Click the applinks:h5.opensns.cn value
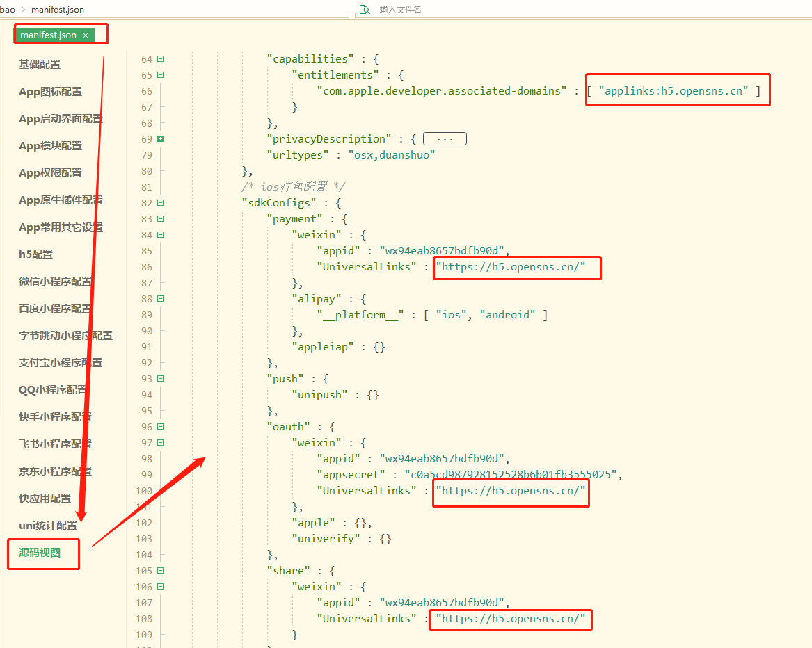The image size is (812, 648). [674, 91]
